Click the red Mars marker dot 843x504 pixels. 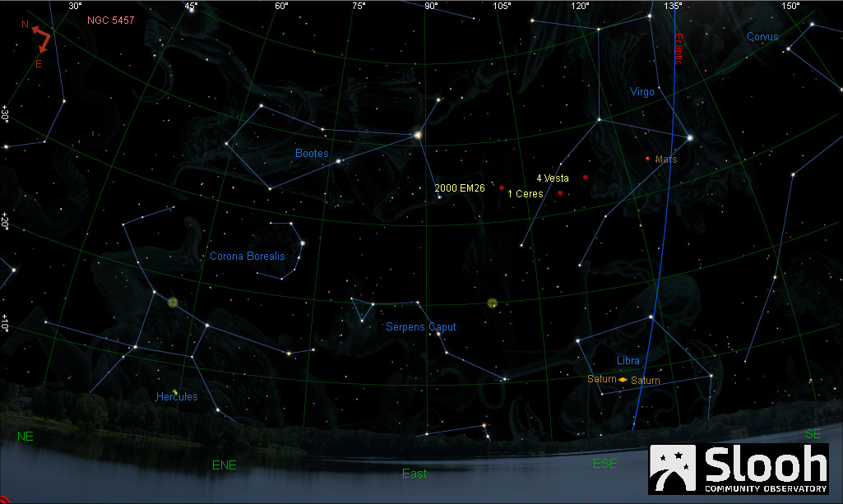pyautogui.click(x=648, y=159)
